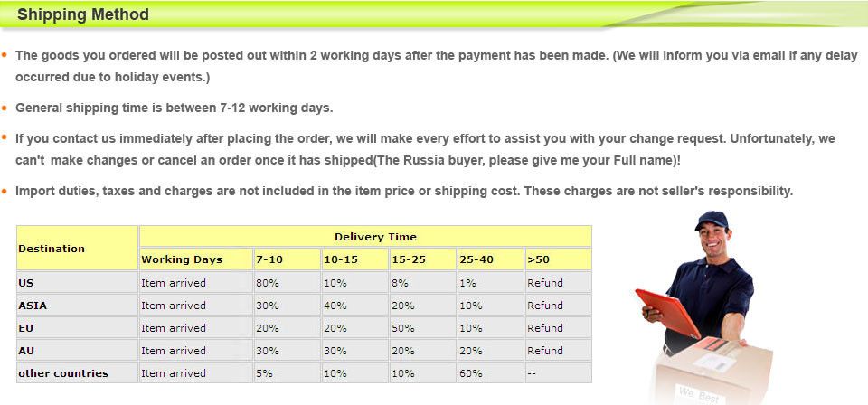Click the Delivery Time table header
Screen dimensions: 868x405
click(365, 237)
